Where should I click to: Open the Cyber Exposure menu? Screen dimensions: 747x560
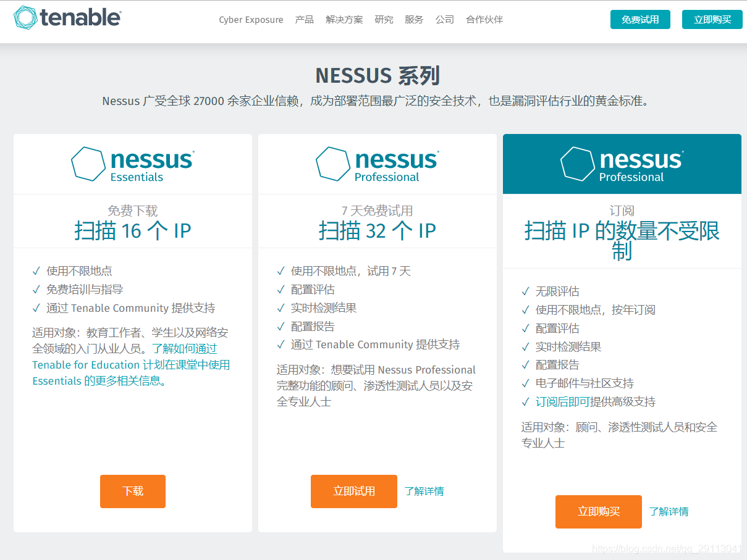click(x=251, y=20)
